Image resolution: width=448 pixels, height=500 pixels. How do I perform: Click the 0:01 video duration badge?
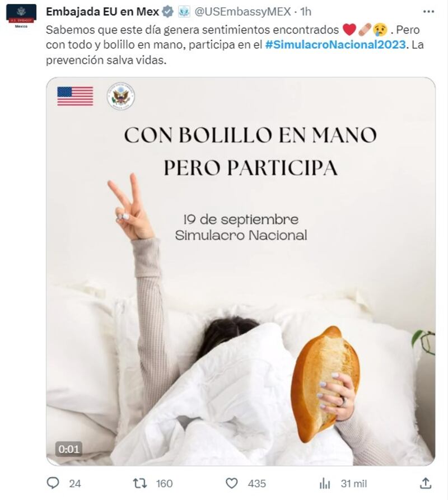[68, 449]
